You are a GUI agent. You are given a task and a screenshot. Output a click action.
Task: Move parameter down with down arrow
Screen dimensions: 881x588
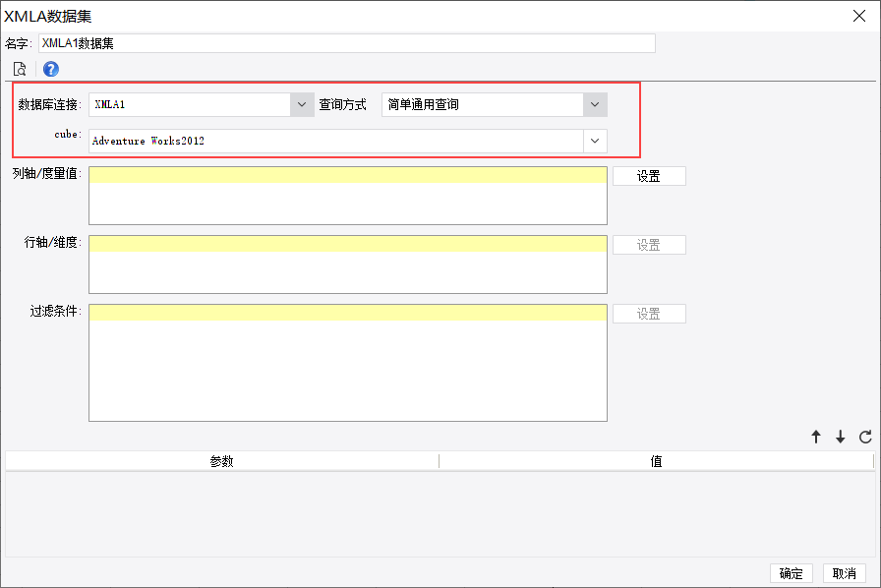coord(840,437)
